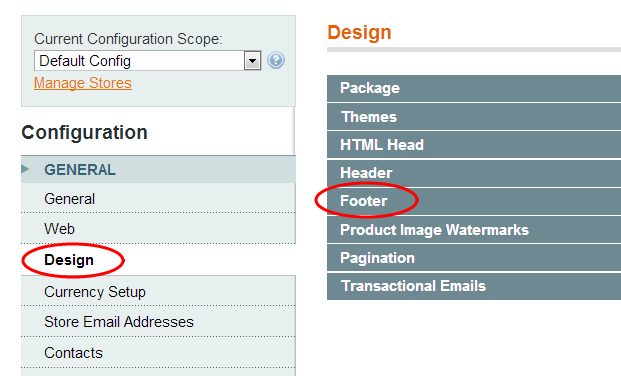Select General in configuration sidebar
The image size is (621, 376).
[158, 198]
